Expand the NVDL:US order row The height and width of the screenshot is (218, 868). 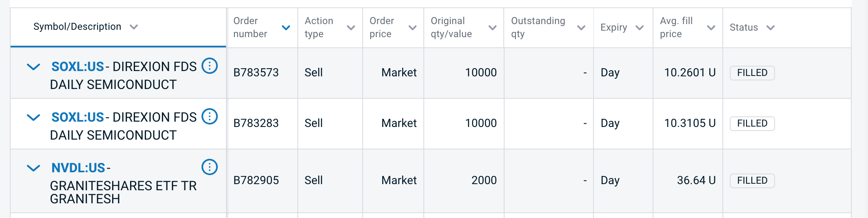pos(33,168)
